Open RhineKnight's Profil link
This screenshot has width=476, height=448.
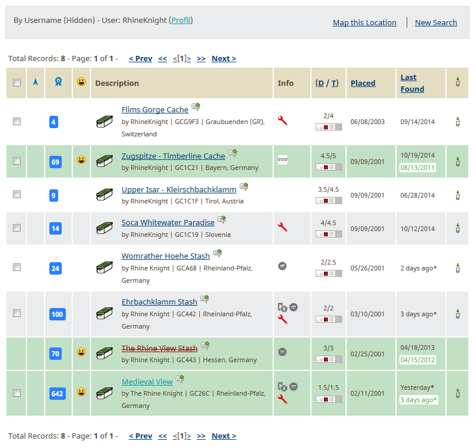click(x=181, y=21)
